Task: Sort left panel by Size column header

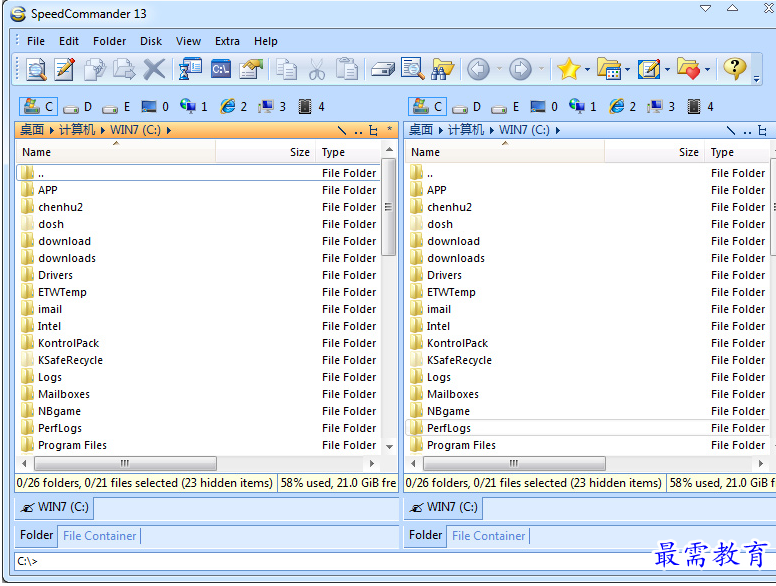Action: 266,152
